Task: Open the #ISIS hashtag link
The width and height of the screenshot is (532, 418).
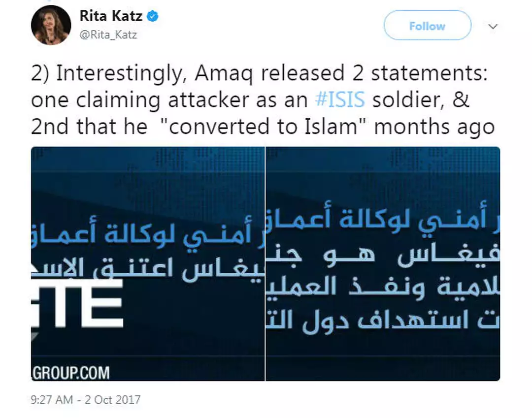Action: 340,99
